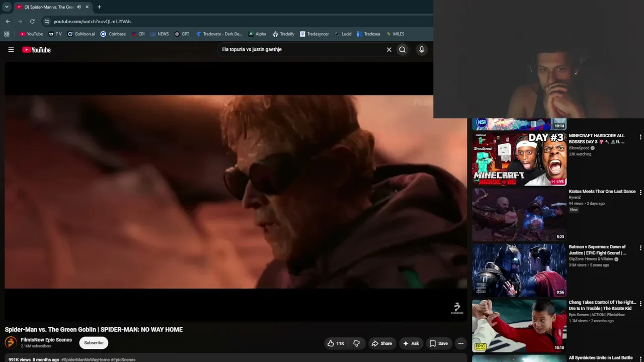
Task: Open the Tradesyncer bookmark
Action: point(314,34)
